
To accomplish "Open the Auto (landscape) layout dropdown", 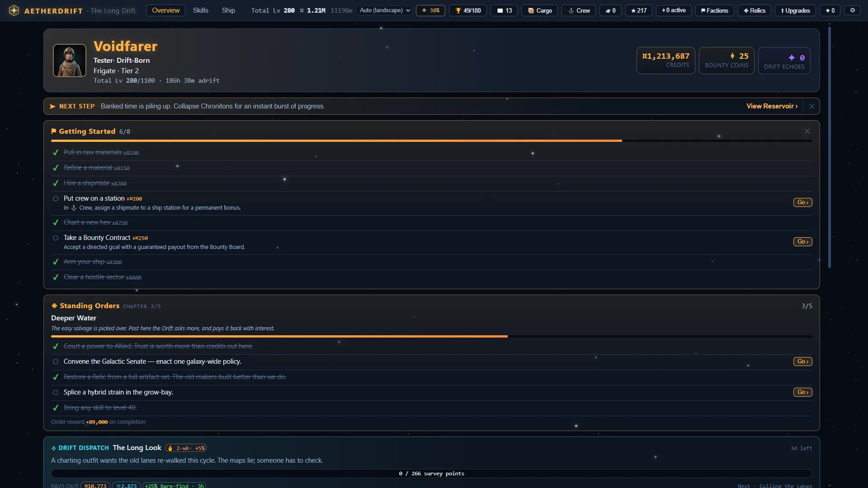I will tap(384, 10).
